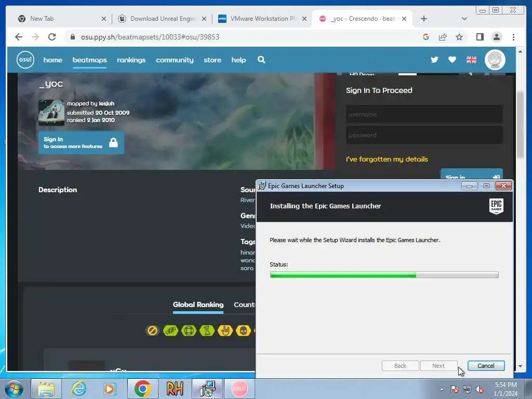Select the Hard Rock hand mod icon

click(x=225, y=330)
